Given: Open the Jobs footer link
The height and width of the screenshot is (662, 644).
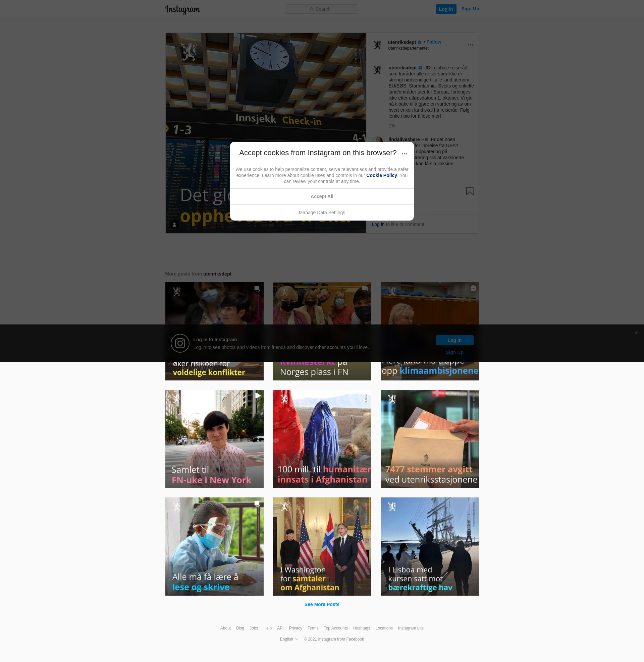Looking at the screenshot, I should pyautogui.click(x=254, y=628).
